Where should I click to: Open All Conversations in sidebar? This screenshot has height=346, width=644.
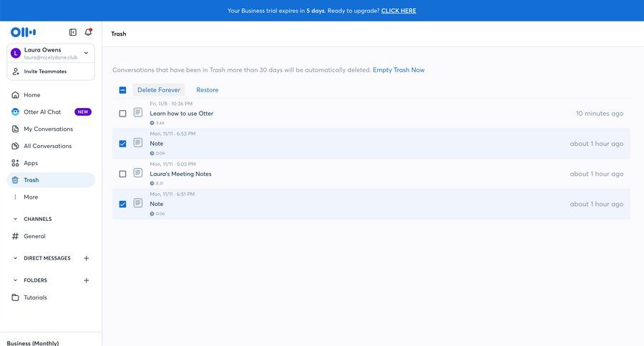tap(51, 146)
